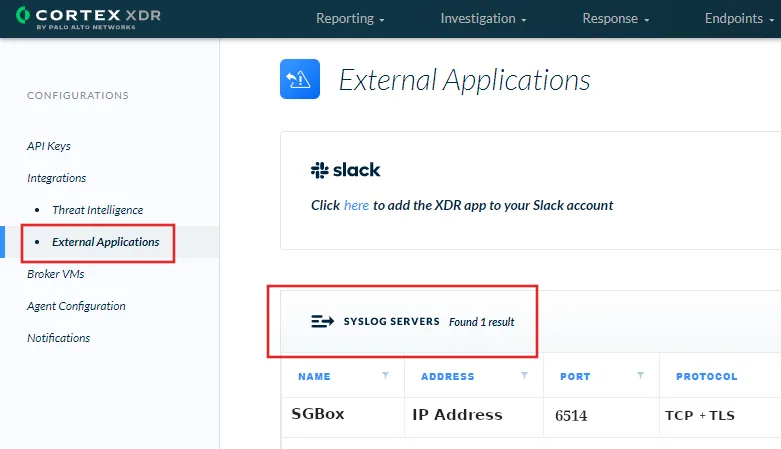Filter the Port column

pyautogui.click(x=640, y=375)
